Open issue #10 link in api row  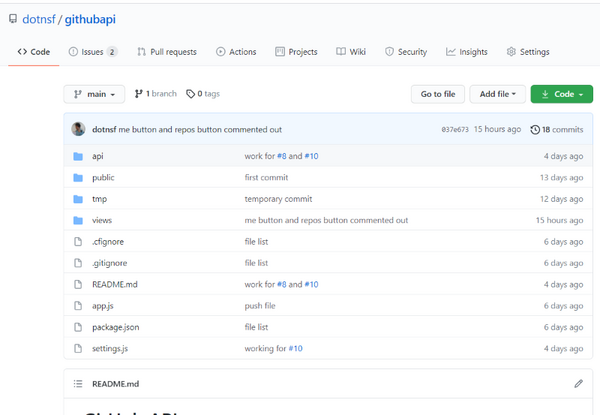[311, 156]
